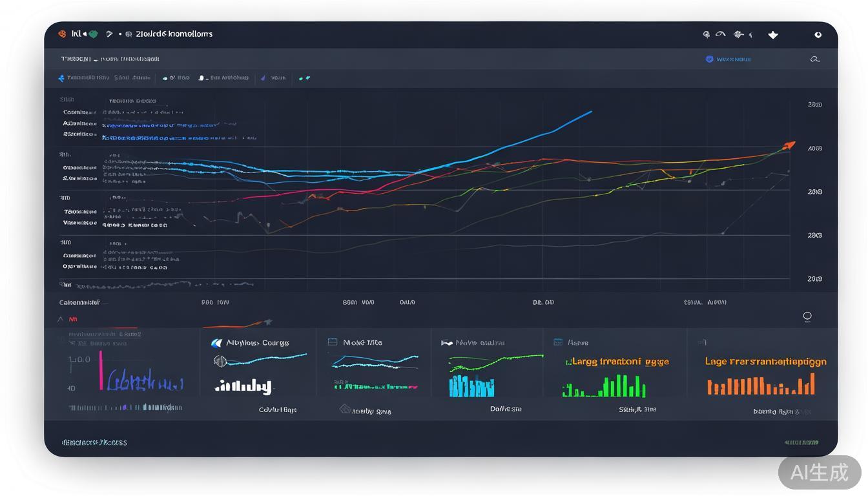Click the circular icon below chart at right
Image resolution: width=868 pixels, height=496 pixels.
click(807, 316)
